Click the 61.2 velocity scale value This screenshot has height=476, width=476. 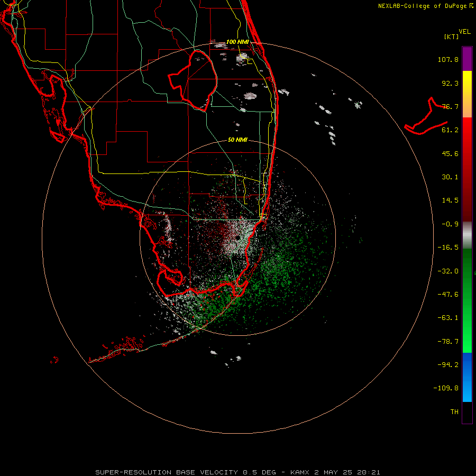tap(450, 130)
